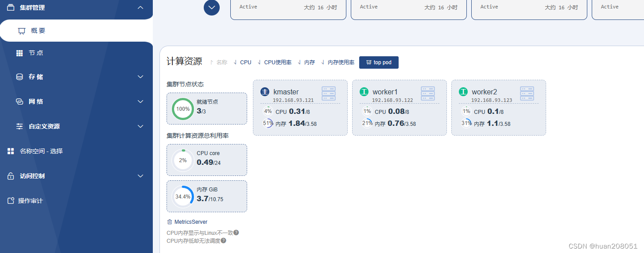Open the 操作审计 menu item

click(31, 201)
